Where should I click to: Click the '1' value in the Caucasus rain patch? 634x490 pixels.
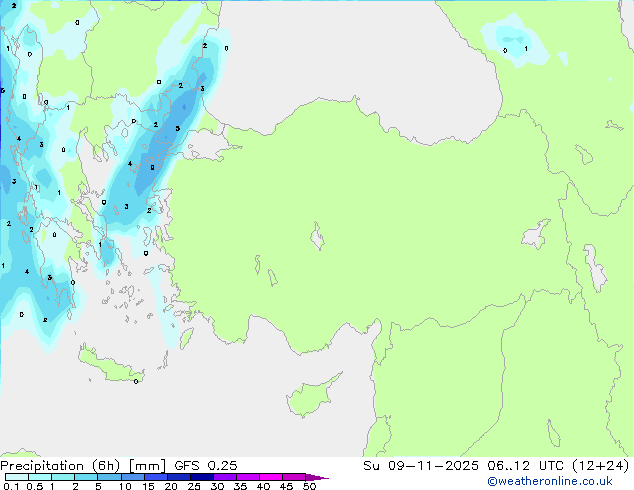pos(526,49)
